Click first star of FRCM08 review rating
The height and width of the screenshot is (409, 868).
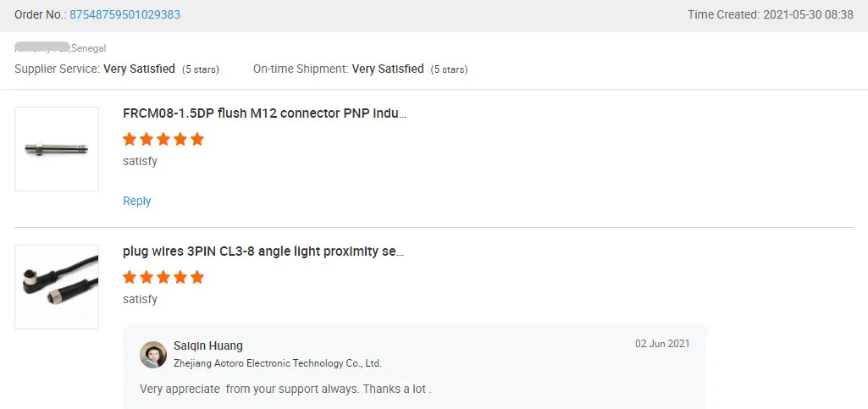(x=130, y=139)
